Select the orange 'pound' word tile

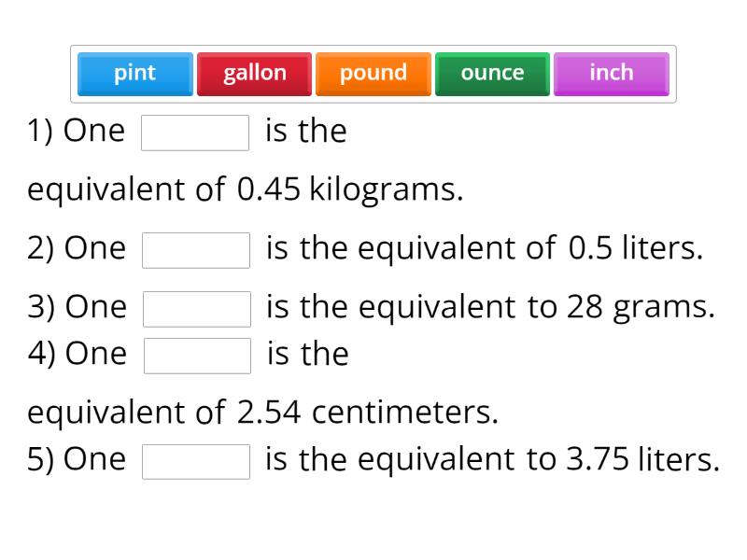pos(373,74)
